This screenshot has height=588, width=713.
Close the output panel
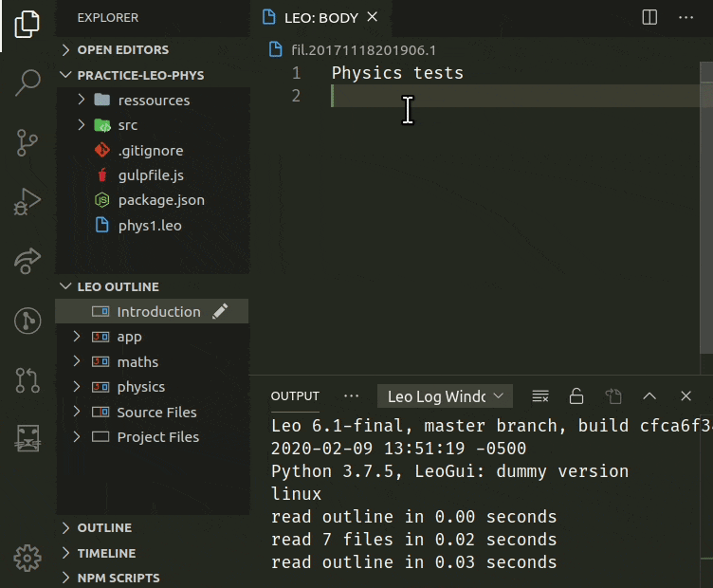click(x=686, y=396)
